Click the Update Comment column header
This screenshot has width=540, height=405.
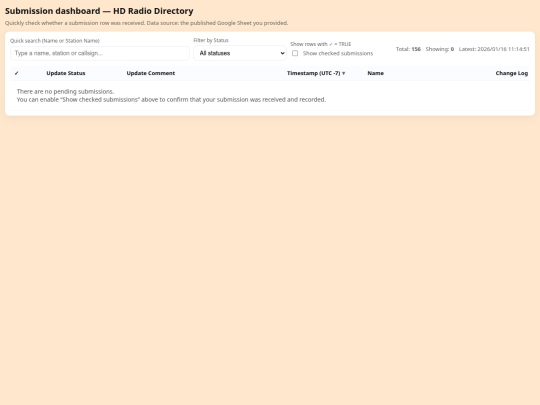150,73
